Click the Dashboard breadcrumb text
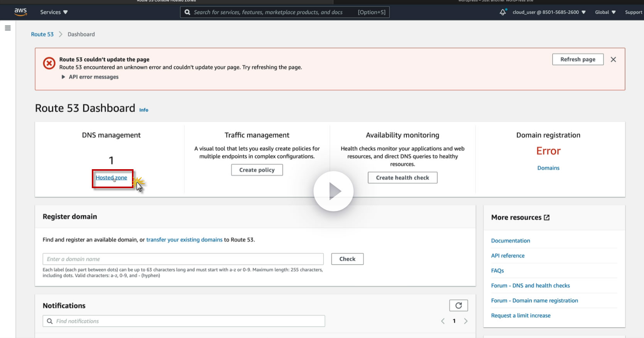Image resolution: width=644 pixels, height=338 pixels. click(81, 34)
